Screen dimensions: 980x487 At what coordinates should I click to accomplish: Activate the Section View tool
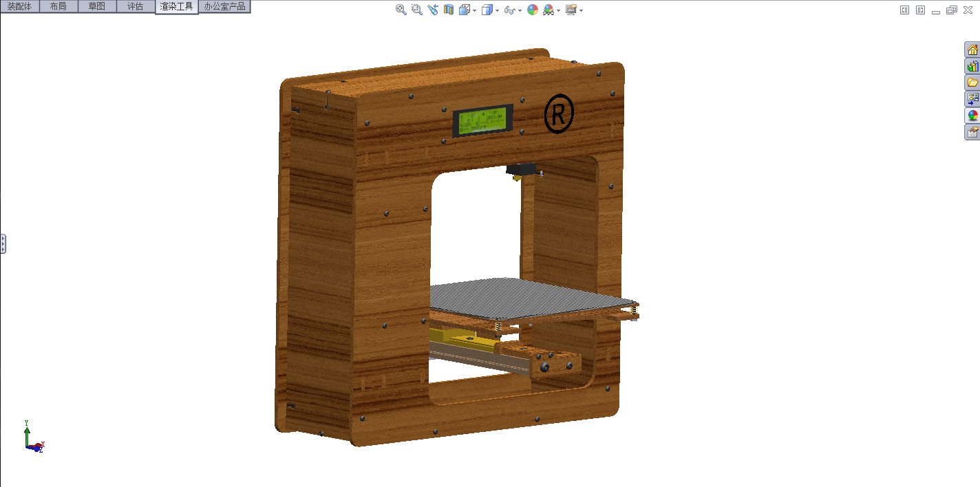point(448,10)
